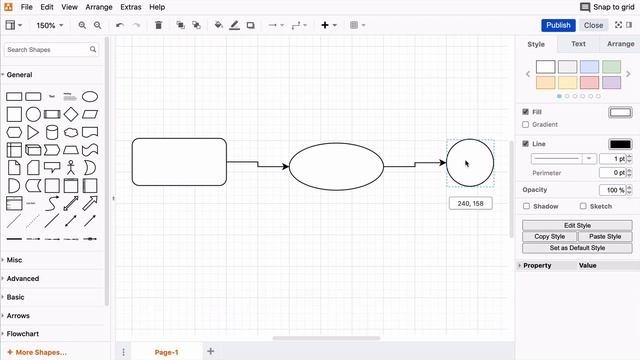Delete selection with trash icon
The image size is (640, 360).
click(x=158, y=25)
